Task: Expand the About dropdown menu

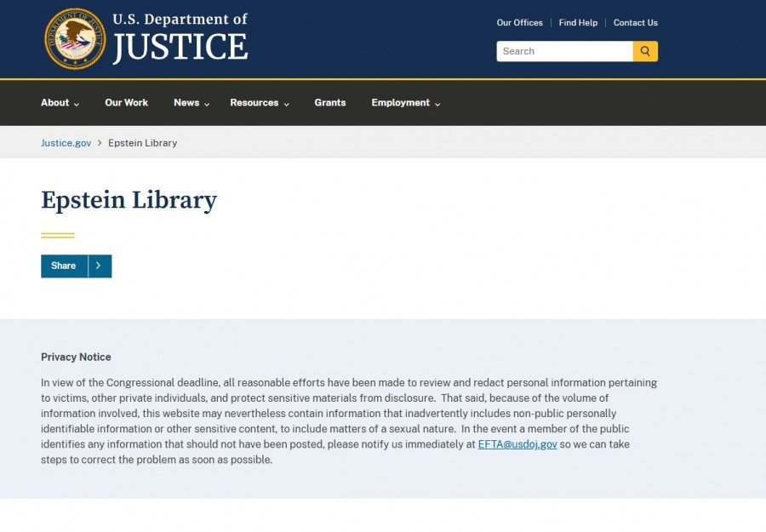Action: coord(60,103)
